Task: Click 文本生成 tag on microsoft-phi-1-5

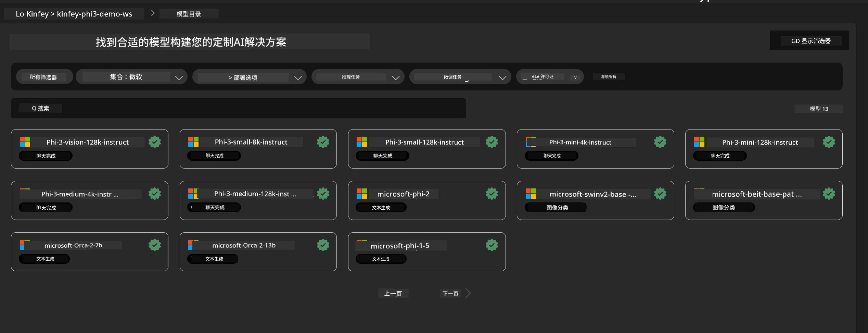Action: pyautogui.click(x=381, y=259)
